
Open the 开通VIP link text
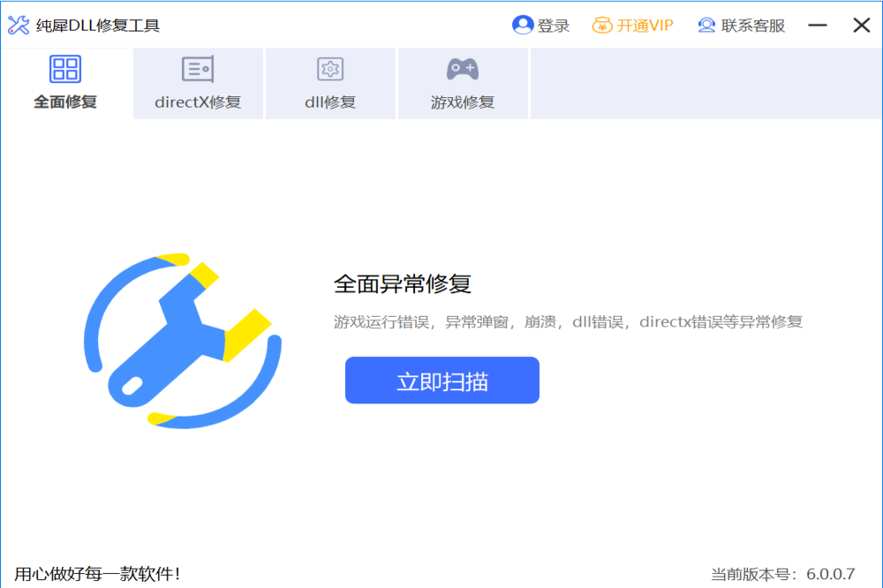click(645, 26)
